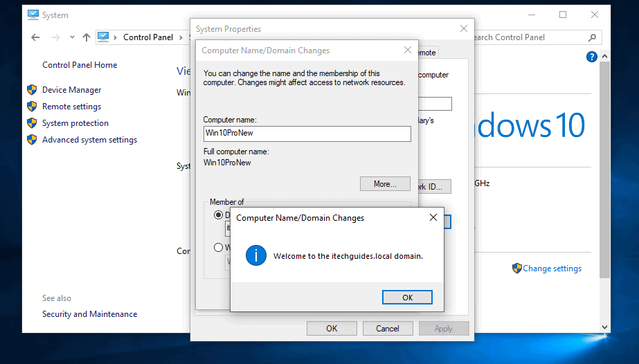
Task: Click the computer icon in the address bar
Action: [x=103, y=37]
